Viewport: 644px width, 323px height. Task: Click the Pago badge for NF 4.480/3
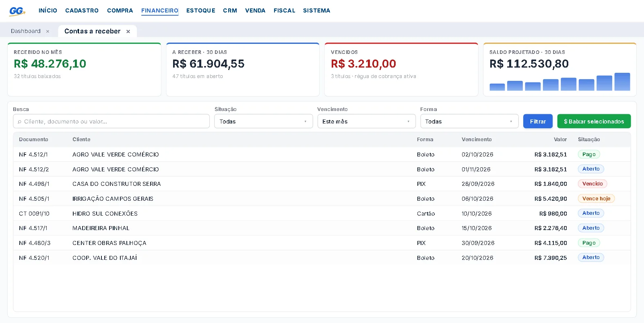pyautogui.click(x=589, y=243)
